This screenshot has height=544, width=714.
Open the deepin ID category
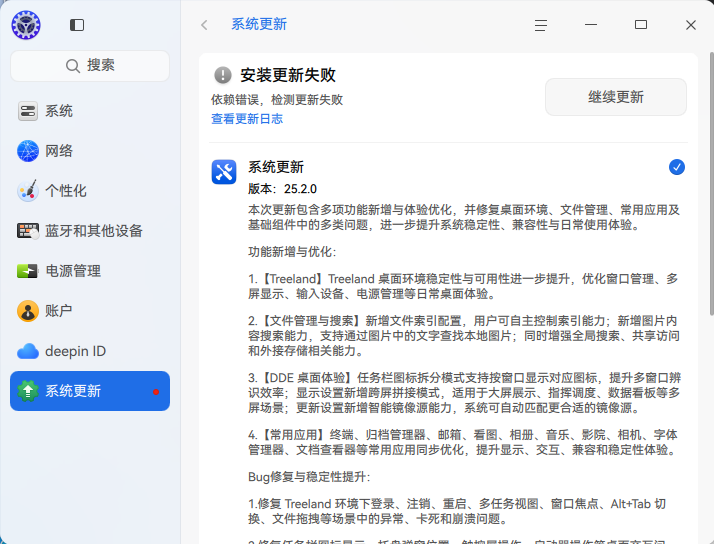(90, 351)
